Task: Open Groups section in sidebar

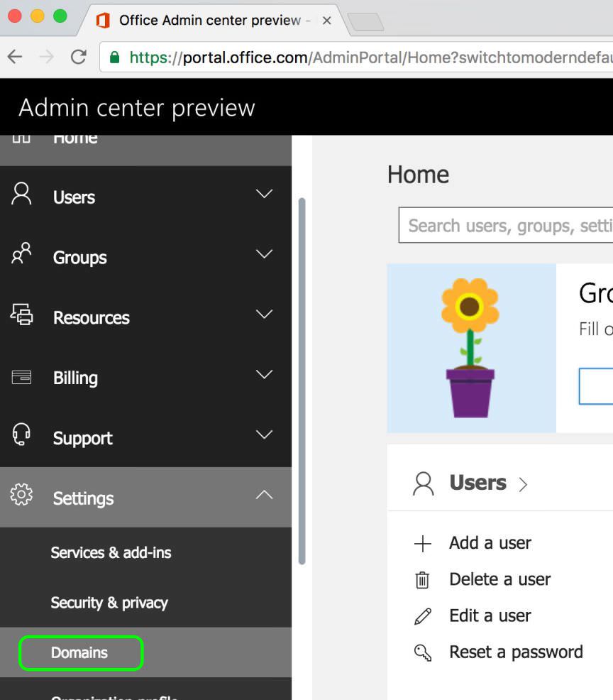Action: [x=145, y=256]
